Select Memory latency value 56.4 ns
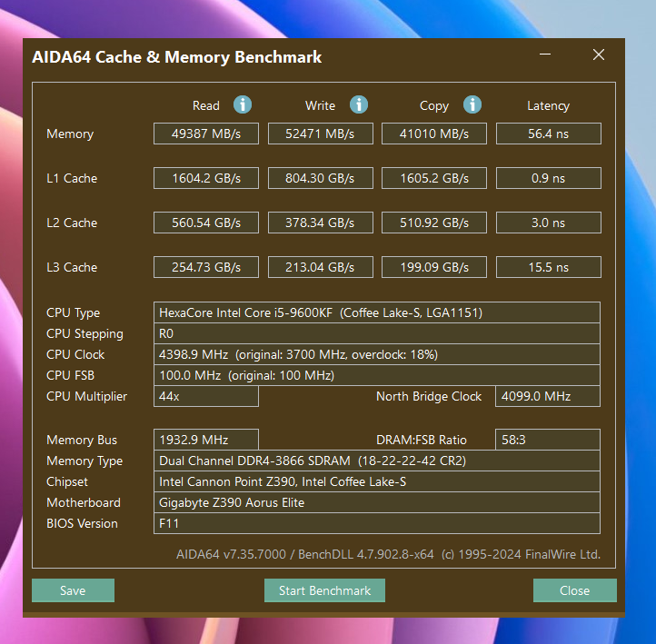Image resolution: width=656 pixels, height=644 pixels. click(549, 134)
